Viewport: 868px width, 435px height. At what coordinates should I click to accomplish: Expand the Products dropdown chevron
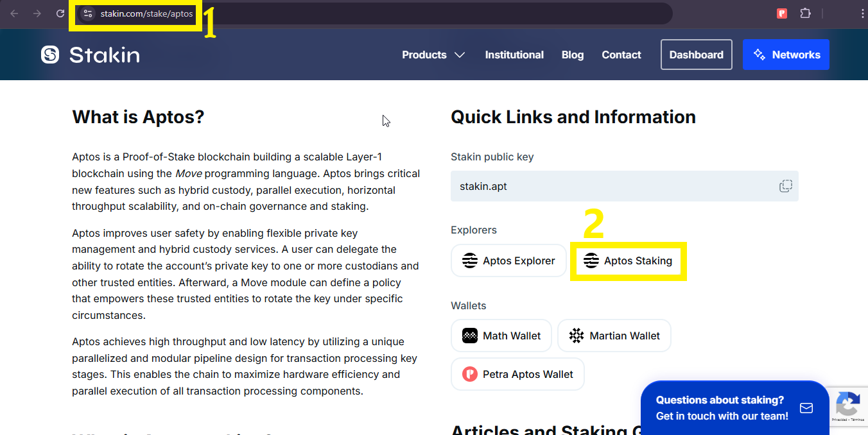pos(460,55)
